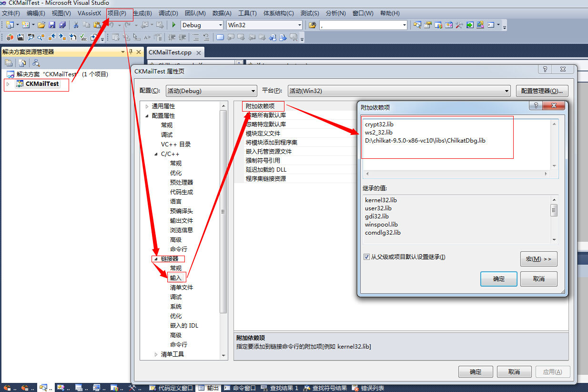This screenshot has height=392, width=588.
Task: Click Solution Explorer properties icon
Action: tap(9, 62)
